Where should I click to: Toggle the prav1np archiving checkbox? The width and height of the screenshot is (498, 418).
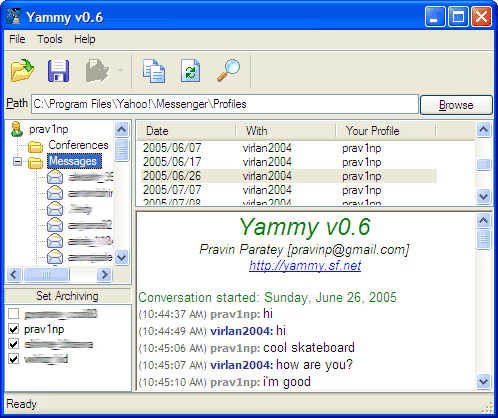pos(14,329)
